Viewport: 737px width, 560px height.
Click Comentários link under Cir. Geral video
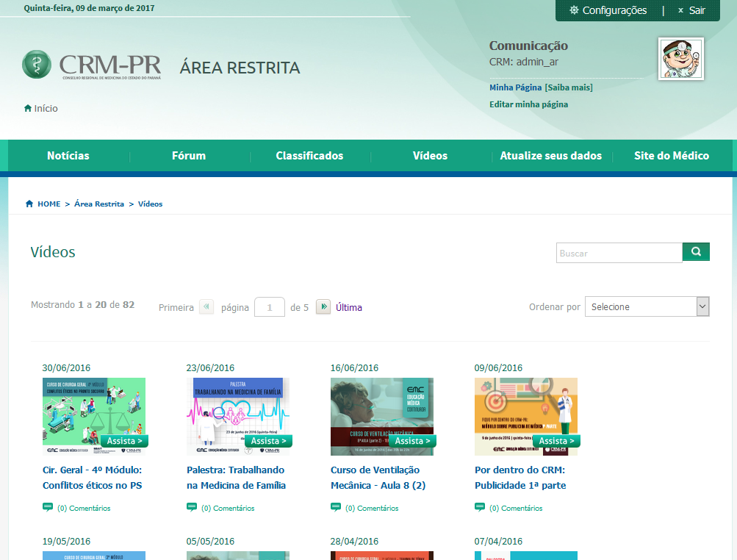coord(85,509)
